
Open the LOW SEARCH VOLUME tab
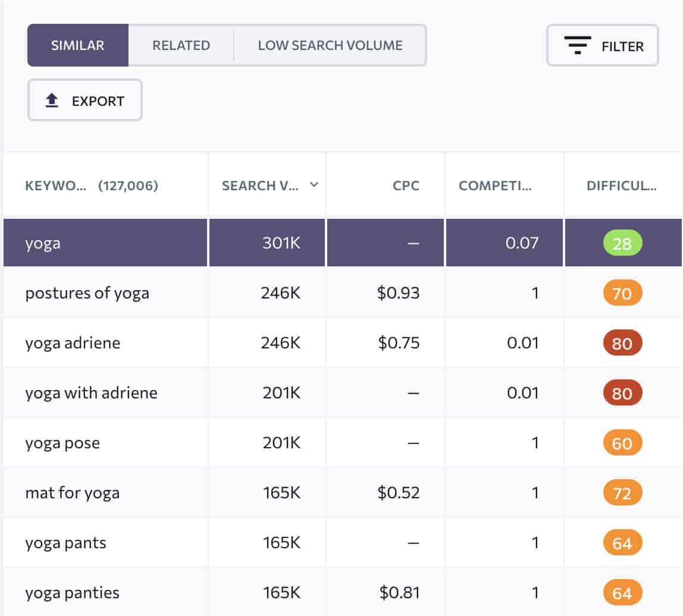point(330,45)
